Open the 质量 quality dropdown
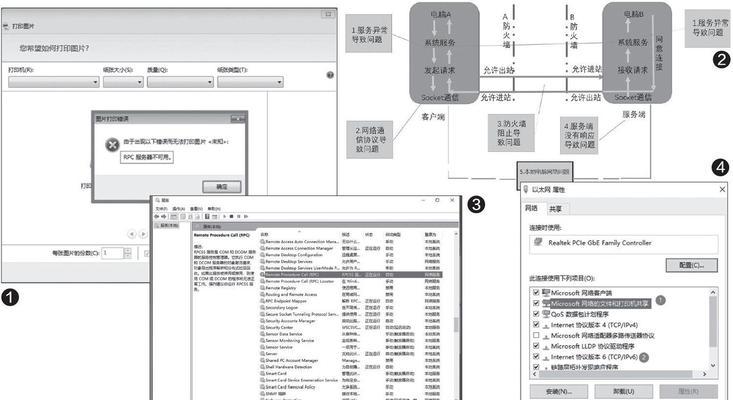Image resolution: width=733 pixels, height=400 pixels. click(180, 82)
